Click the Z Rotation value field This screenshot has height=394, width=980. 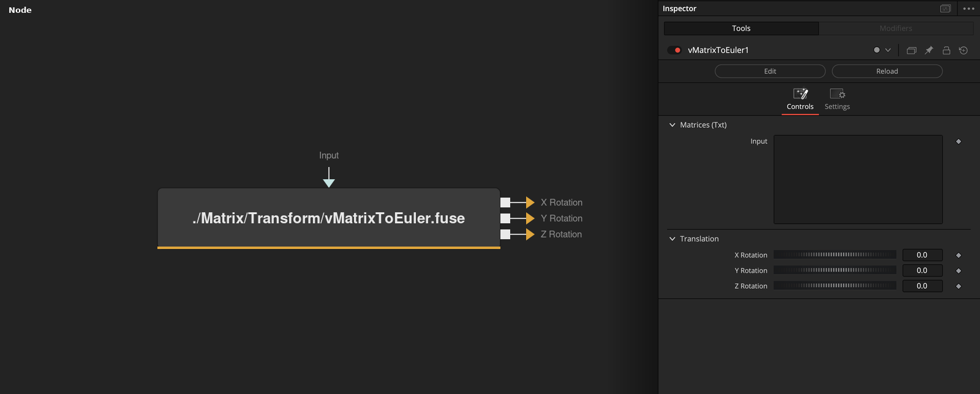tap(922, 286)
